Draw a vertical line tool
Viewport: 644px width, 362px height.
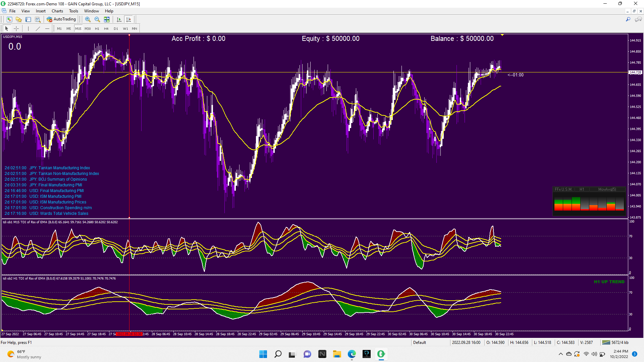[x=28, y=28]
